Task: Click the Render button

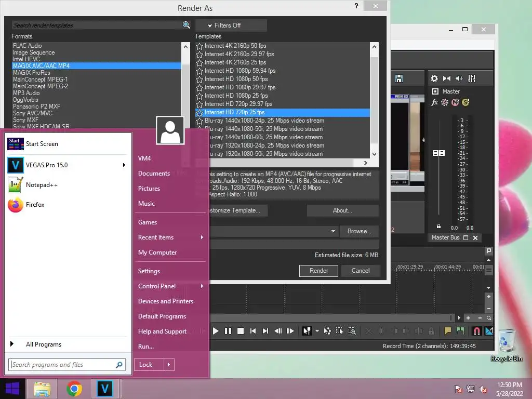Action: pos(318,271)
